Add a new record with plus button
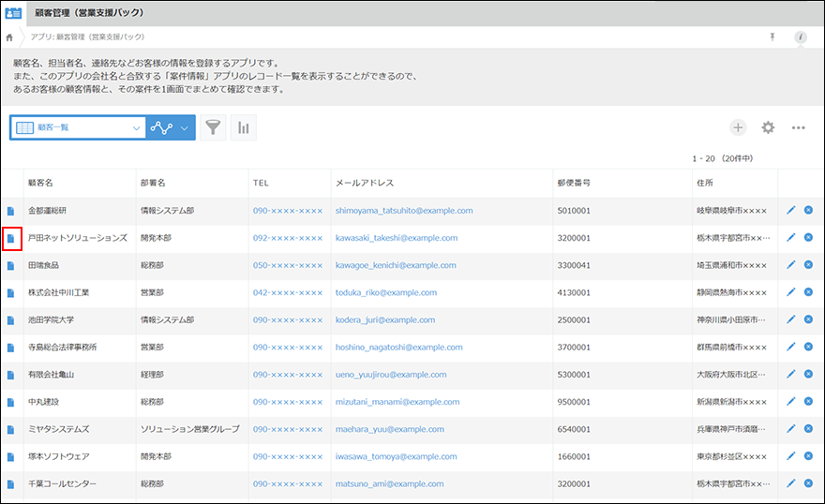 (738, 127)
